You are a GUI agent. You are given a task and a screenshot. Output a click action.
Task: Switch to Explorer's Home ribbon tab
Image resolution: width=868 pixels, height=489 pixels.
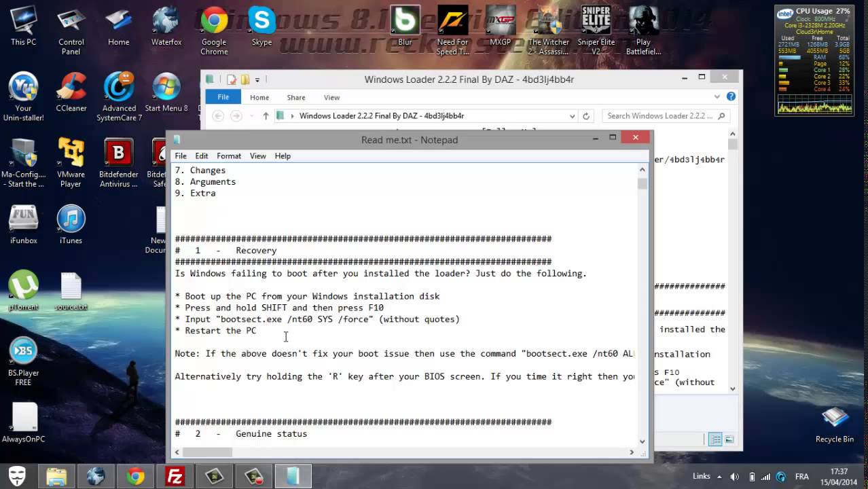(259, 97)
